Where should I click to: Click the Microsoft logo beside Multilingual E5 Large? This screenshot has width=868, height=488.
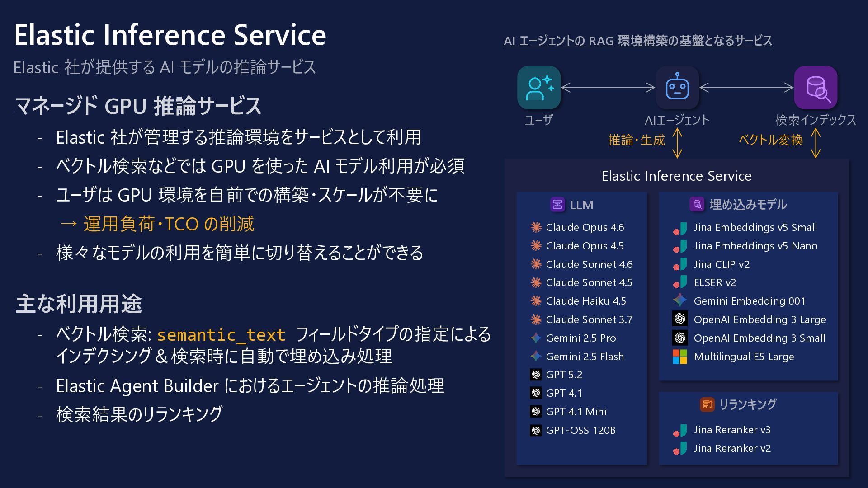(x=680, y=357)
